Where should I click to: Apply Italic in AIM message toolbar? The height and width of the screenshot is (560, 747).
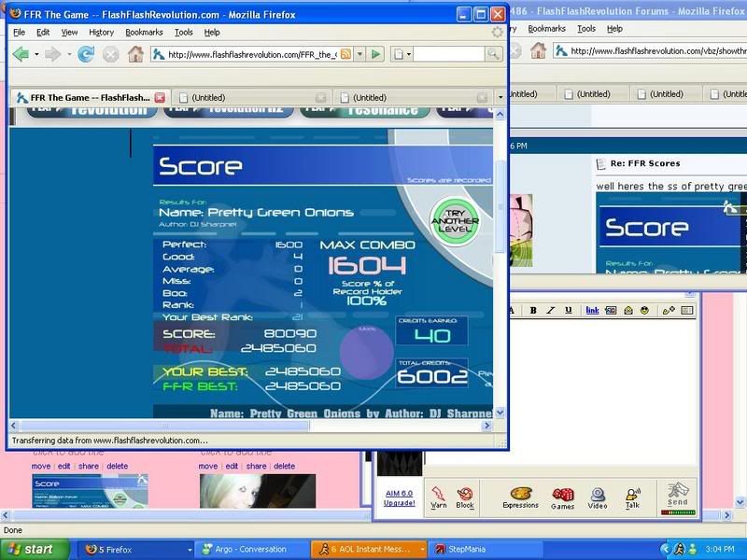point(551,311)
